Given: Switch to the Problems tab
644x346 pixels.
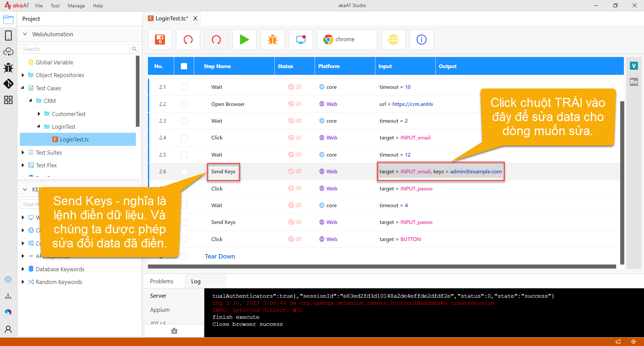Looking at the screenshot, I should (x=162, y=281).
